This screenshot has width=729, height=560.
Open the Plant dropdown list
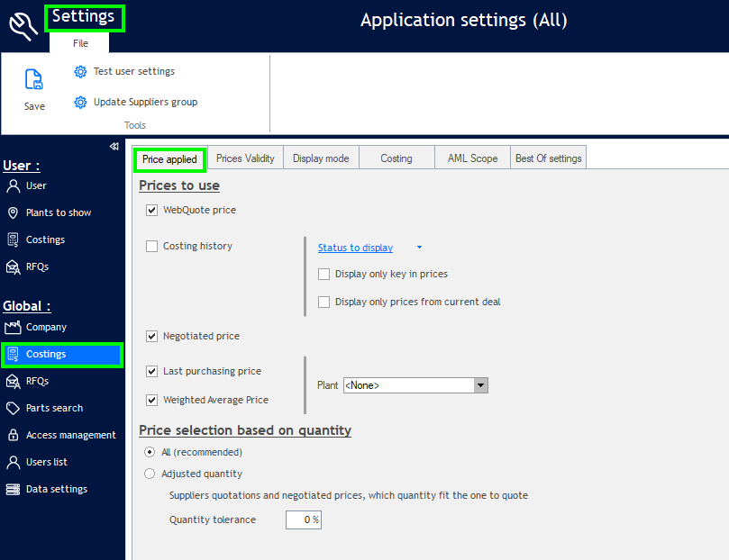click(481, 385)
